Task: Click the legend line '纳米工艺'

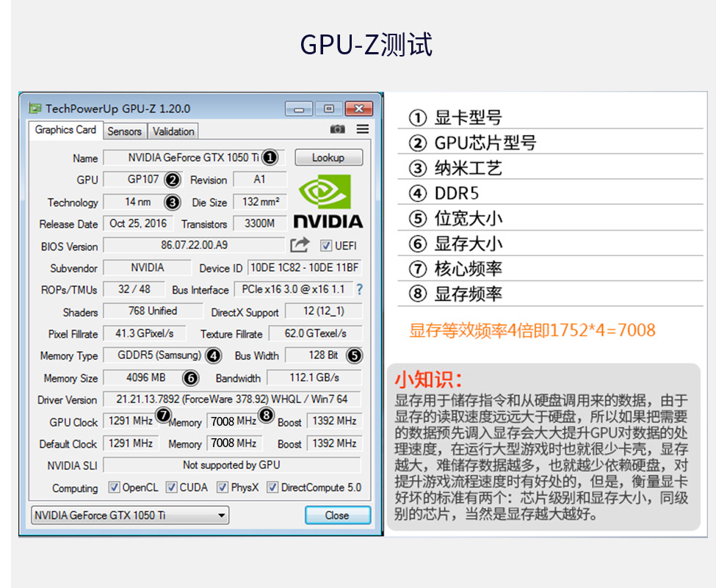Action: (x=469, y=168)
